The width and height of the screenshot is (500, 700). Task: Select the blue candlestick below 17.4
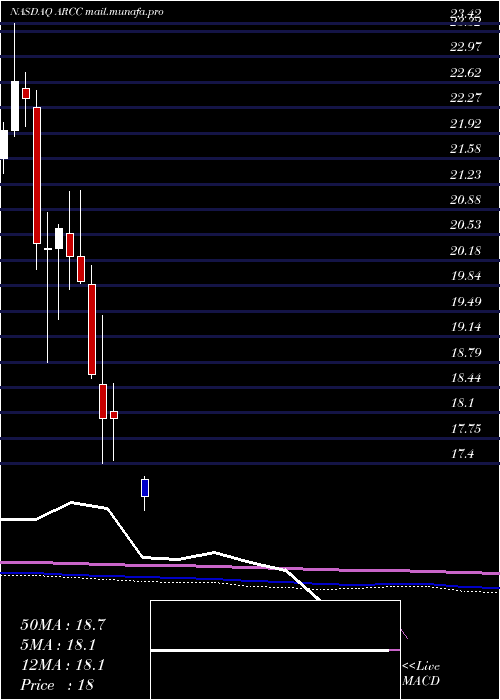point(145,488)
